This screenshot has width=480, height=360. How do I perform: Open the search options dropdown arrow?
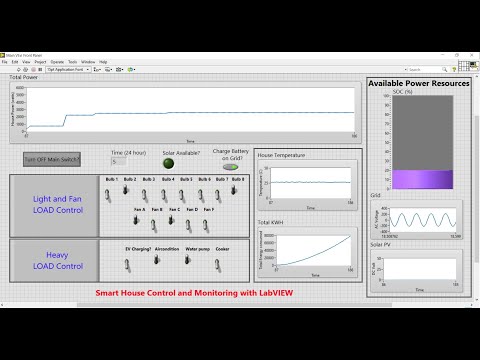pyautogui.click(x=406, y=69)
